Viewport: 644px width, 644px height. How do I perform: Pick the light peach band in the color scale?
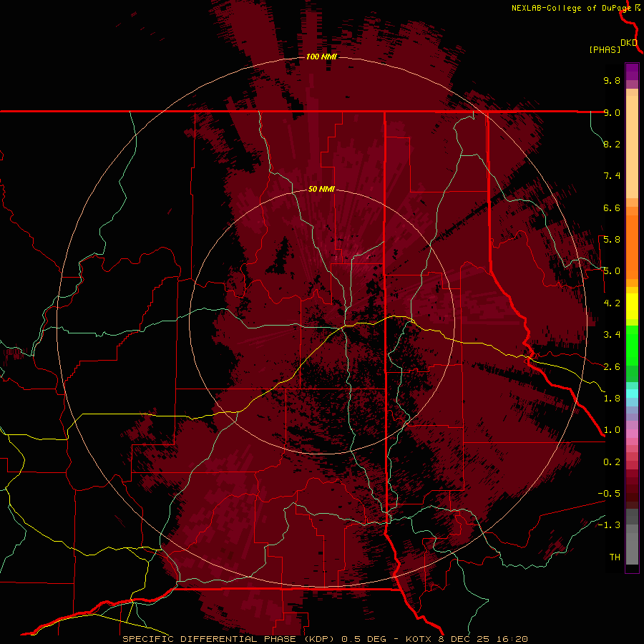(632, 147)
